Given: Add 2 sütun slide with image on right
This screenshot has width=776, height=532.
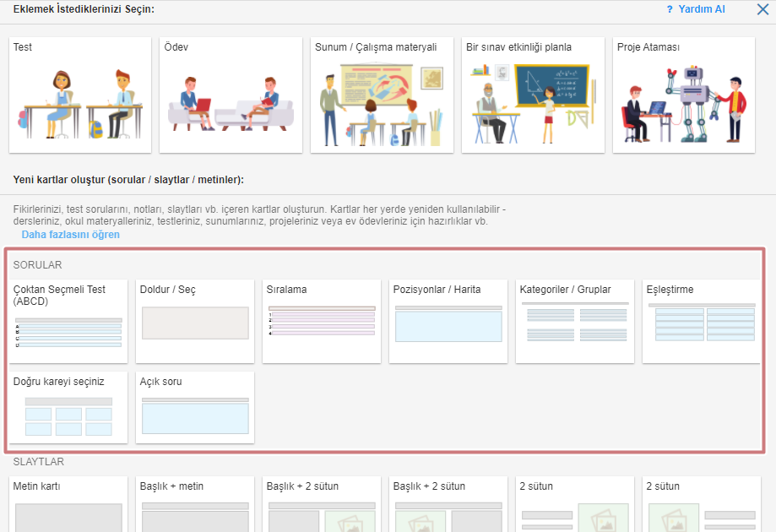Looking at the screenshot, I should [x=575, y=504].
